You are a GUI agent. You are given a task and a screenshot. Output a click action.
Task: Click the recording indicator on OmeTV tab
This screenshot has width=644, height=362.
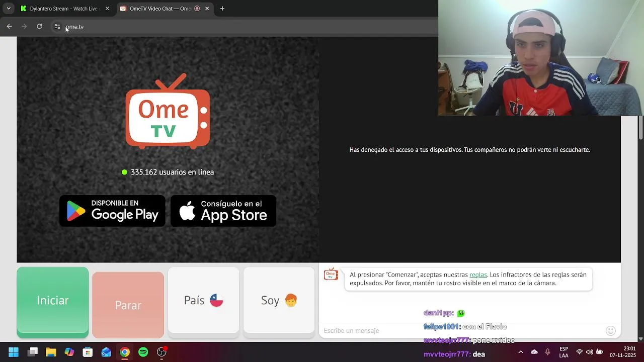[197, 9]
